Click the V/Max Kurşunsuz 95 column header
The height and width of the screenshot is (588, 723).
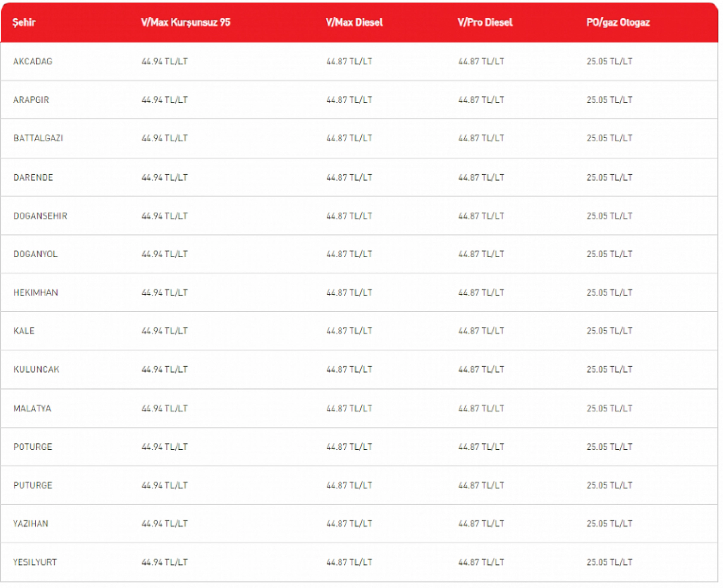tap(185, 22)
